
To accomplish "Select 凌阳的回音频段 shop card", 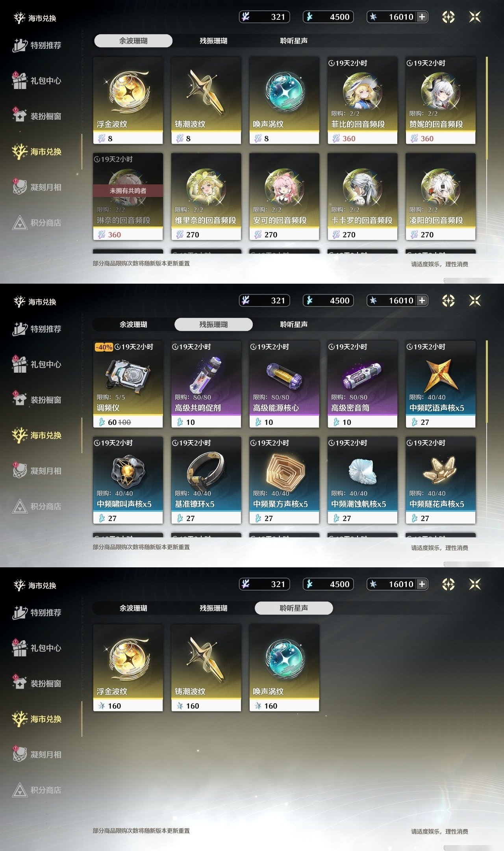I will tap(441, 197).
